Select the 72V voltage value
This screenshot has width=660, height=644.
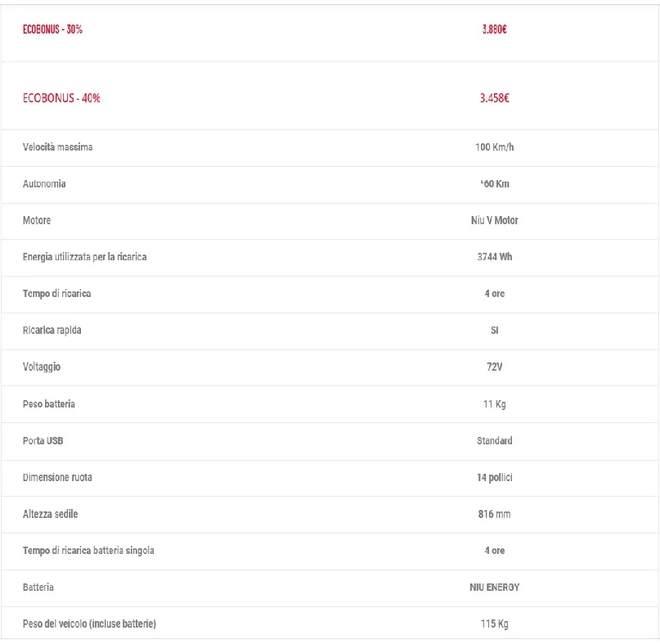pos(494,367)
